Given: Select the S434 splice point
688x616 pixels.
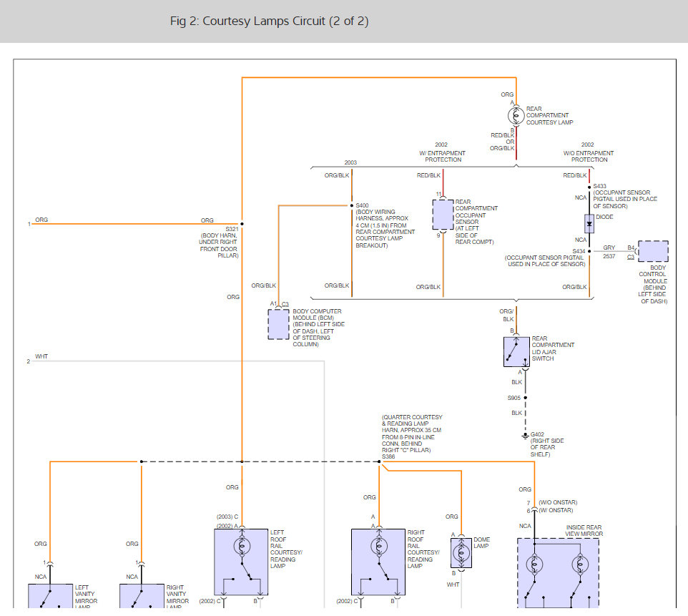Looking at the screenshot, I should pos(589,251).
